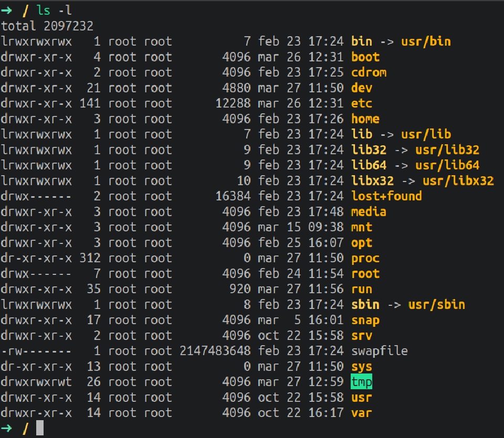Click the swapfile size 2147483648
The image size is (504, 438).
pos(215,351)
